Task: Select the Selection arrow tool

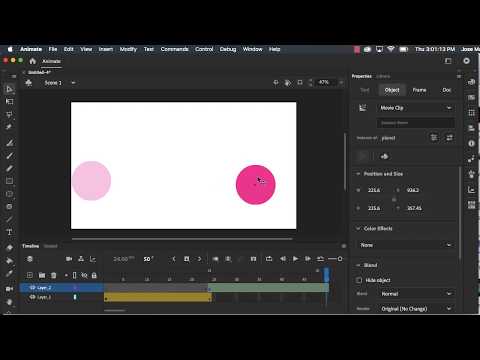Action: (9, 89)
